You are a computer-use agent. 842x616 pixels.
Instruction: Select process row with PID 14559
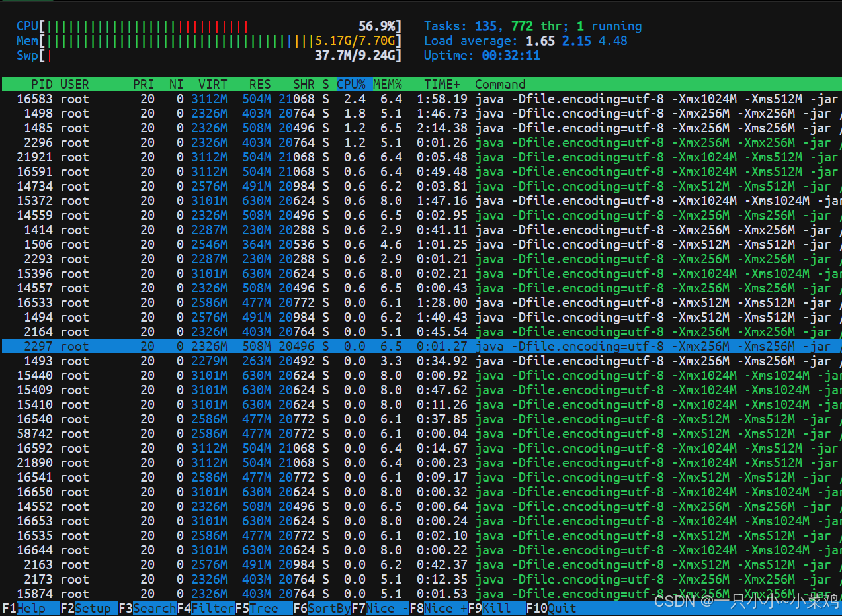pos(421,216)
